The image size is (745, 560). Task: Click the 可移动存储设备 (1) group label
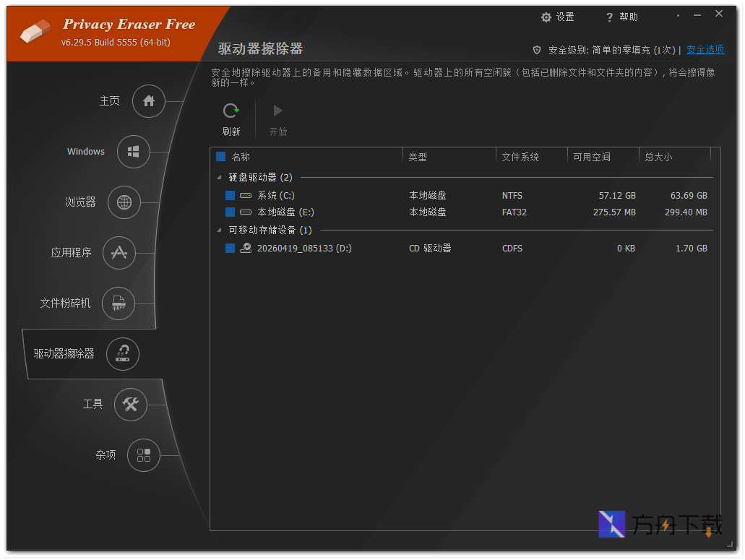[270, 230]
